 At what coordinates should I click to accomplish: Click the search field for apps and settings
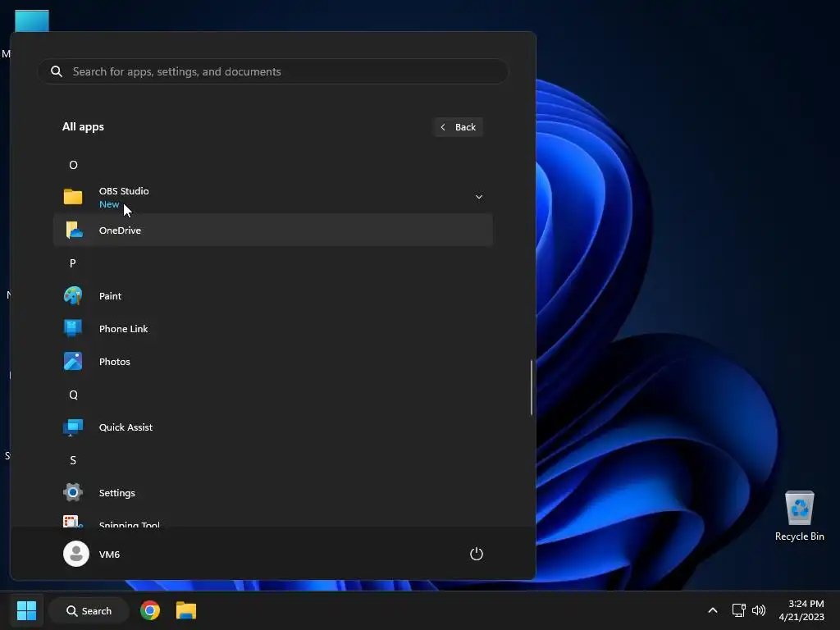(272, 71)
